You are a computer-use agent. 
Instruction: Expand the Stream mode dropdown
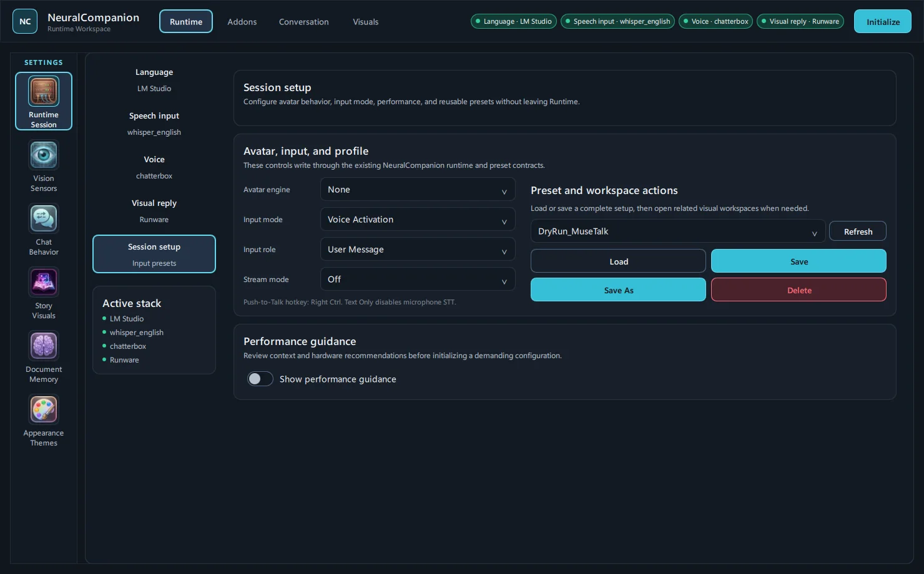[418, 280]
